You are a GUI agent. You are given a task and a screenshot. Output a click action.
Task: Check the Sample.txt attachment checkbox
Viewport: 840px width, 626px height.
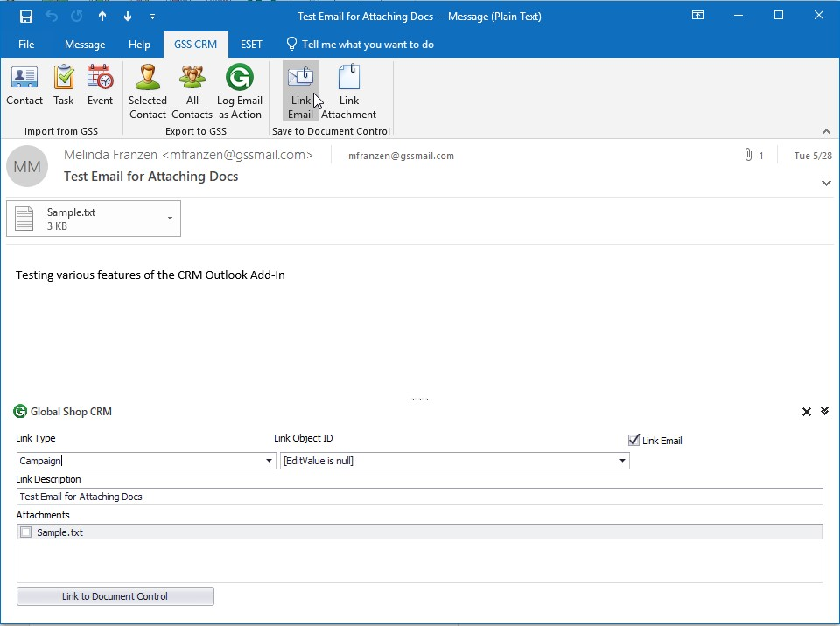[x=25, y=532]
